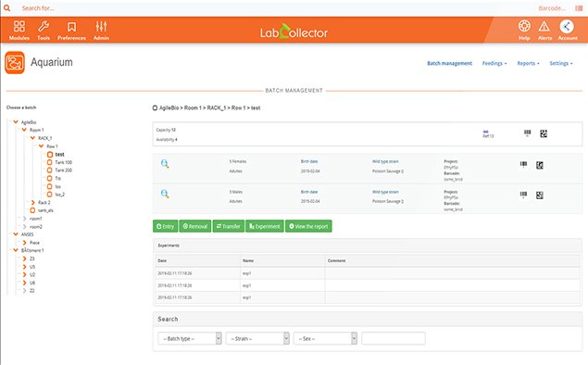
Task: Click the View the report button
Action: click(x=308, y=226)
